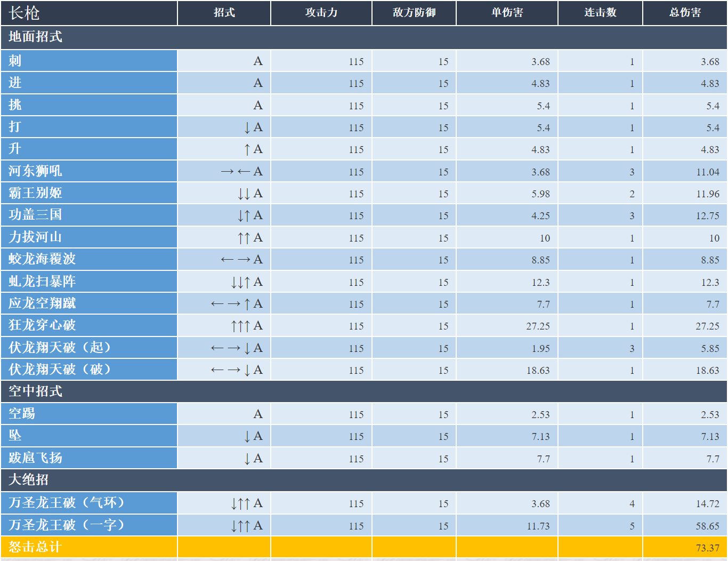Select the combo count 4 cell of 万圣龙王破（气环）
Screen dimensions: 728x561
click(x=600, y=503)
